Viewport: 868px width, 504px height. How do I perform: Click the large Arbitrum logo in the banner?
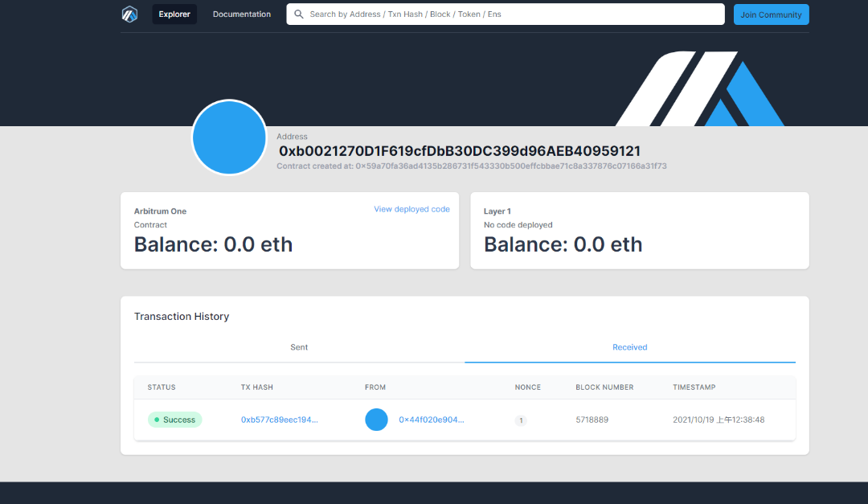pyautogui.click(x=699, y=88)
